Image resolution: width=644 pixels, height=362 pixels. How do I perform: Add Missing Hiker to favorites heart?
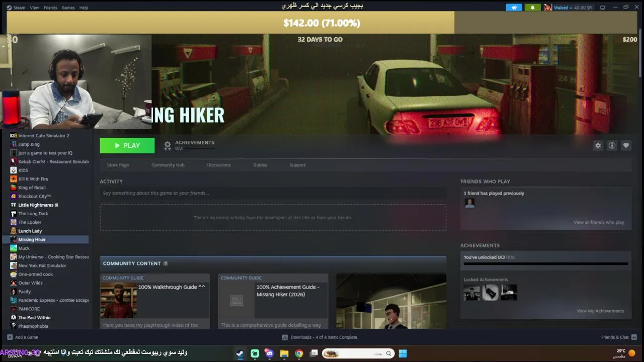[x=626, y=145]
